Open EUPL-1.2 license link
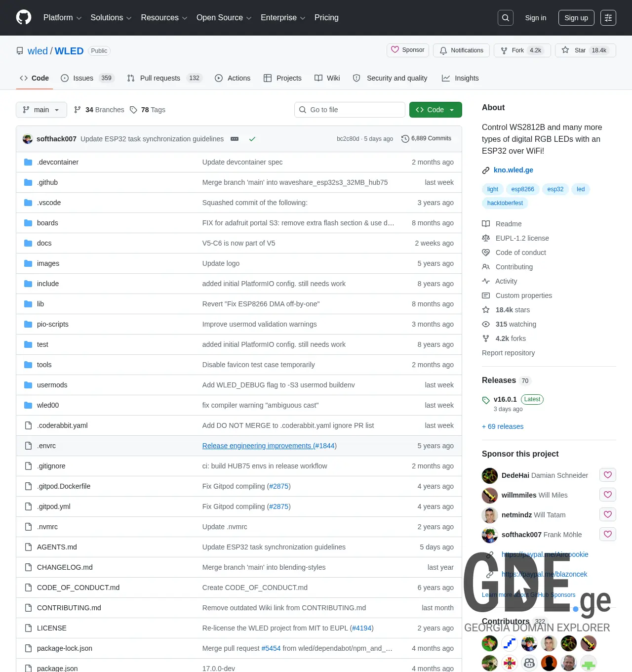 tap(522, 238)
